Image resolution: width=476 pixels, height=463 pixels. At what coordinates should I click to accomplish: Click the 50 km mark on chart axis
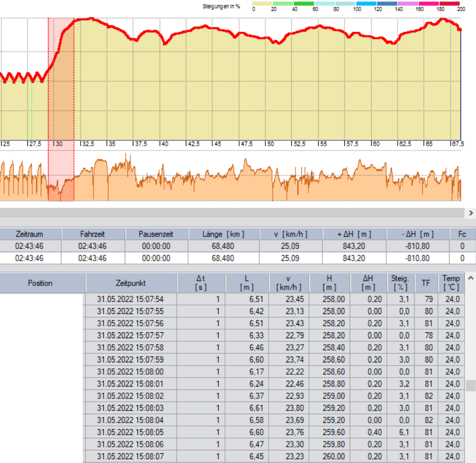coord(270,144)
